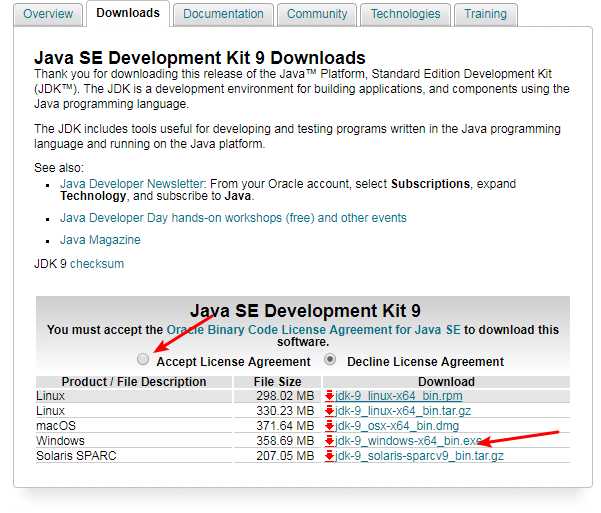Switch to the Downloads tab

click(x=128, y=13)
